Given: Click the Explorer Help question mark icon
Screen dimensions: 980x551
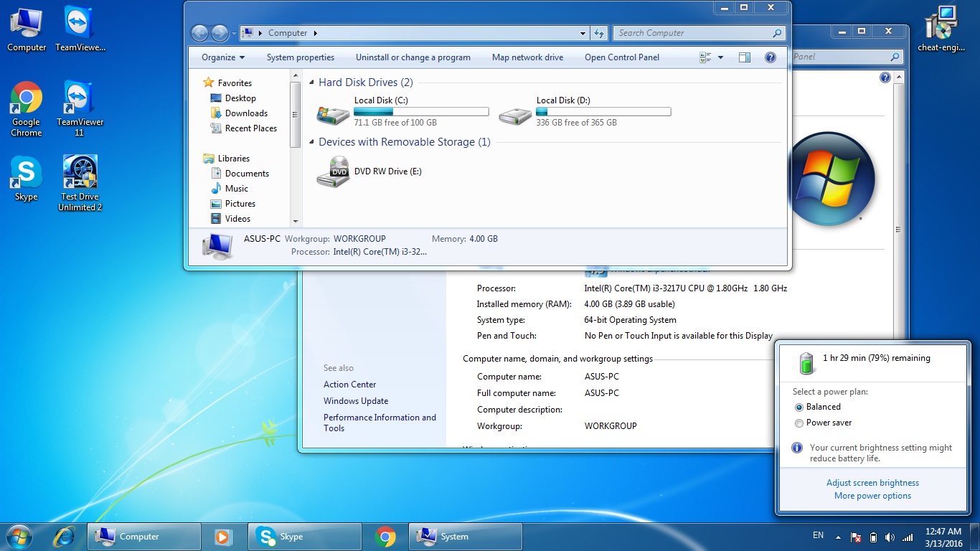Looking at the screenshot, I should [771, 57].
